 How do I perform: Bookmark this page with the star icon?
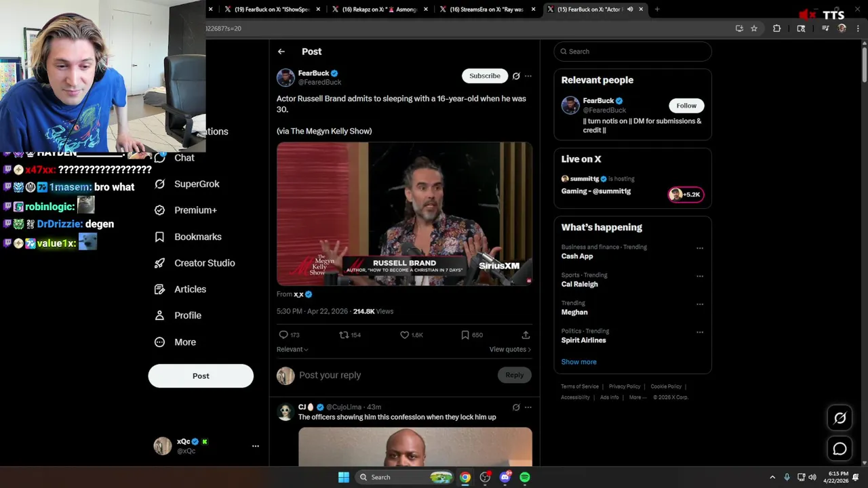[x=753, y=28]
